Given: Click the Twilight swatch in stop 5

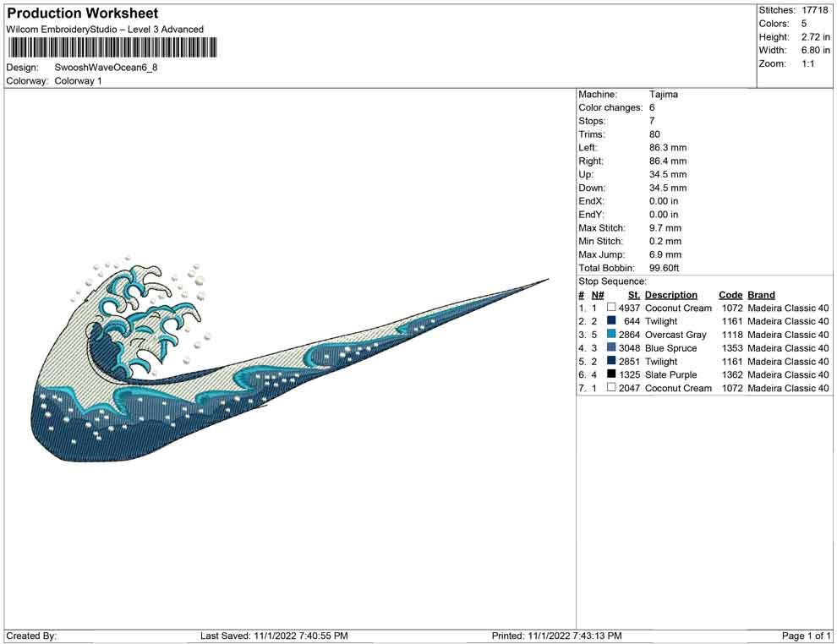Looking at the screenshot, I should pos(611,362).
